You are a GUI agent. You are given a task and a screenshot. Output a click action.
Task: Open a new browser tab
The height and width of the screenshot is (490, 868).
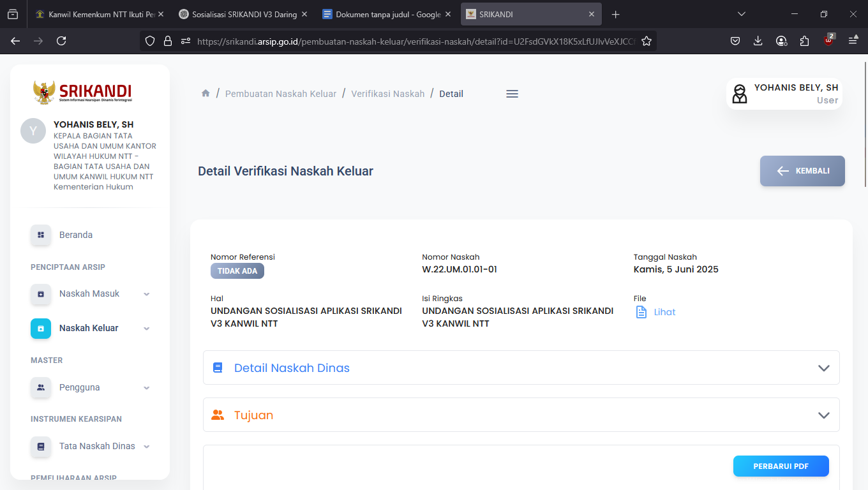pyautogui.click(x=615, y=14)
